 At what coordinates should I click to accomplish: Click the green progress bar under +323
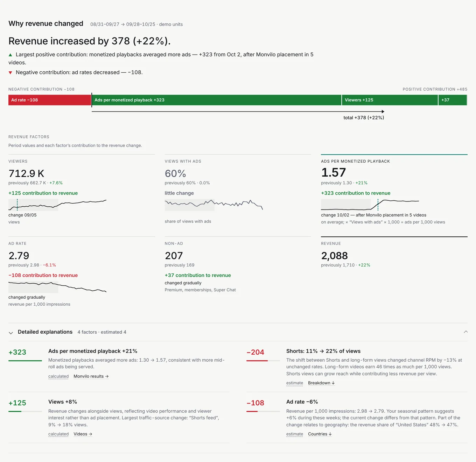[x=25, y=361]
